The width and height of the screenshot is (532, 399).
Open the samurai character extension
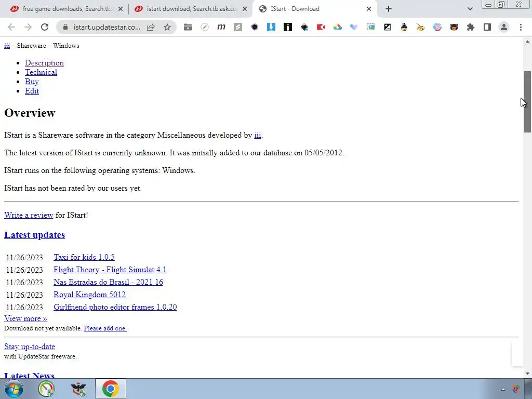(x=404, y=27)
